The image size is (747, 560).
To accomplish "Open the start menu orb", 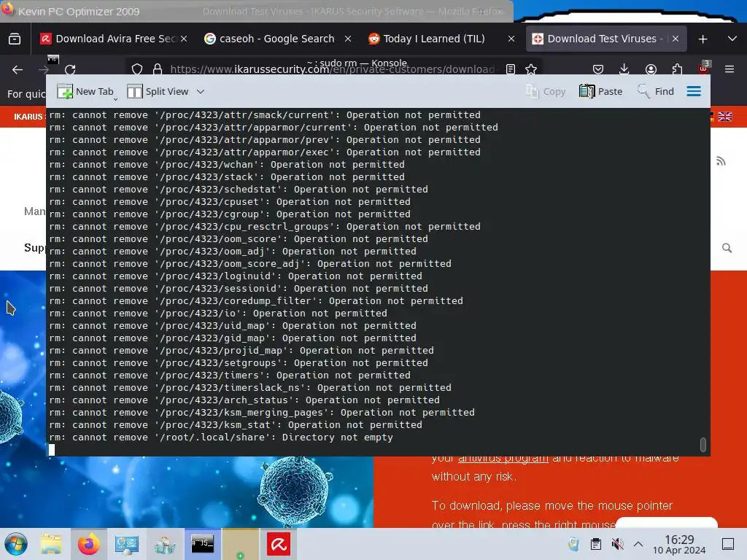I will 16,544.
